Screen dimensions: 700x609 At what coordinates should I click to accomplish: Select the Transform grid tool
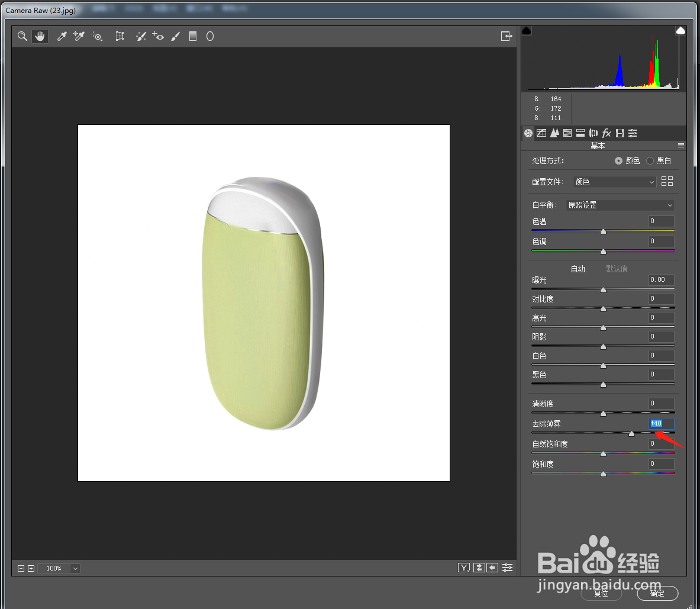coord(120,36)
